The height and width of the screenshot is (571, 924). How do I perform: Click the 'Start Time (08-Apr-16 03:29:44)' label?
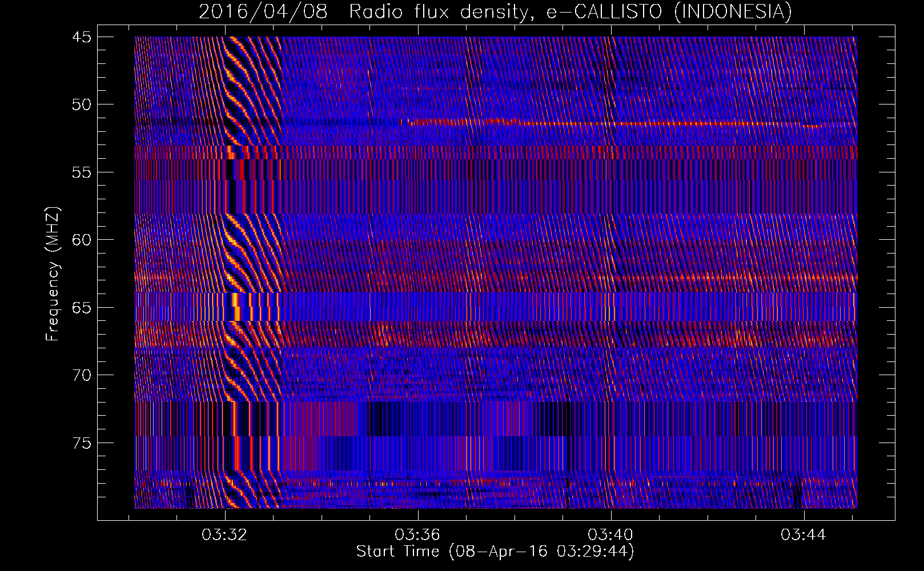495,552
